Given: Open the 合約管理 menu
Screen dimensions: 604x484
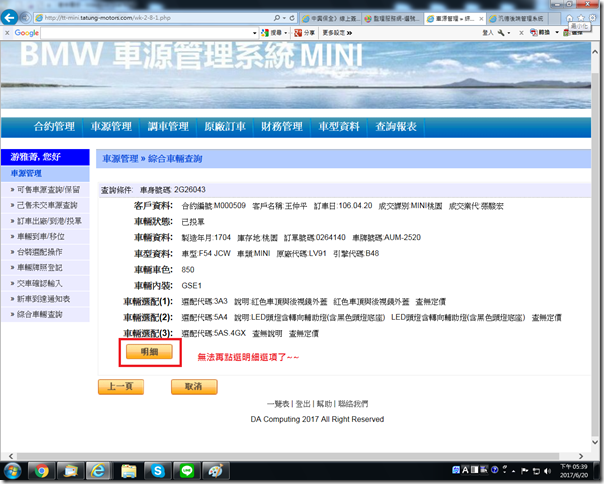Looking at the screenshot, I should coord(54,127).
